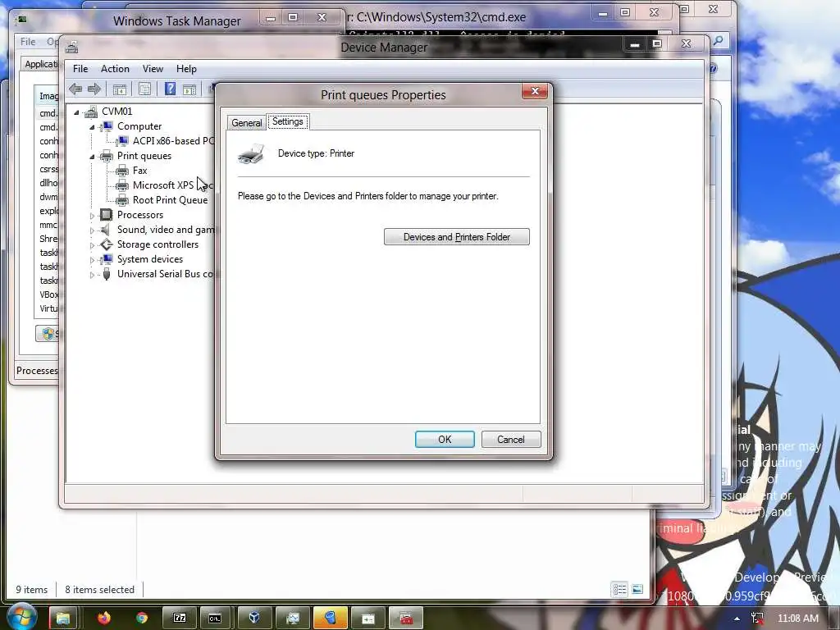Select the CVM01 root node
Viewport: 840px width, 630px height.
tap(116, 112)
